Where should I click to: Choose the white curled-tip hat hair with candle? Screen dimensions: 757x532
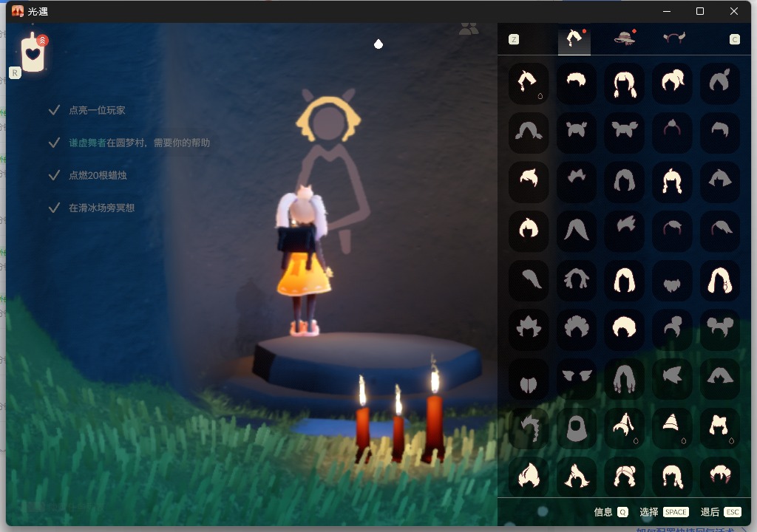pyautogui.click(x=624, y=429)
